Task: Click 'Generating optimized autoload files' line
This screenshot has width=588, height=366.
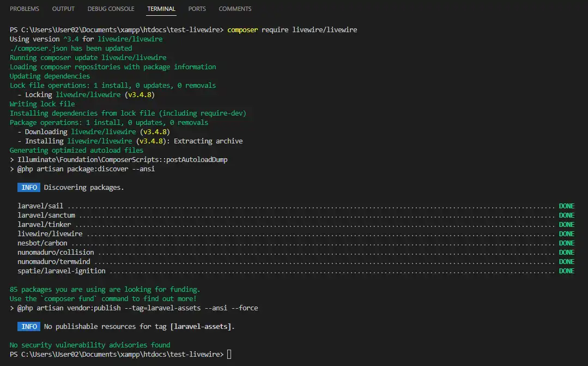Action: 76,150
